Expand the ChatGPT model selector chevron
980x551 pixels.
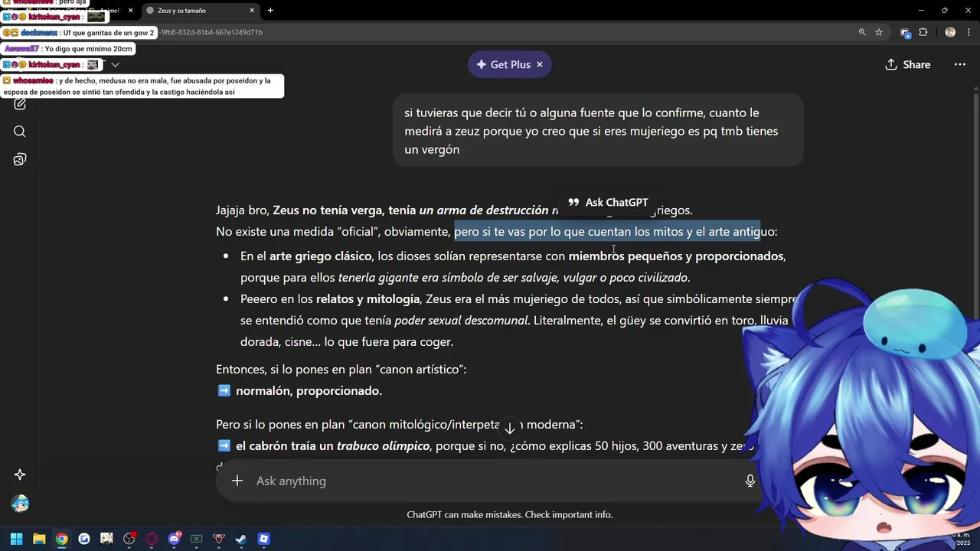click(x=115, y=65)
